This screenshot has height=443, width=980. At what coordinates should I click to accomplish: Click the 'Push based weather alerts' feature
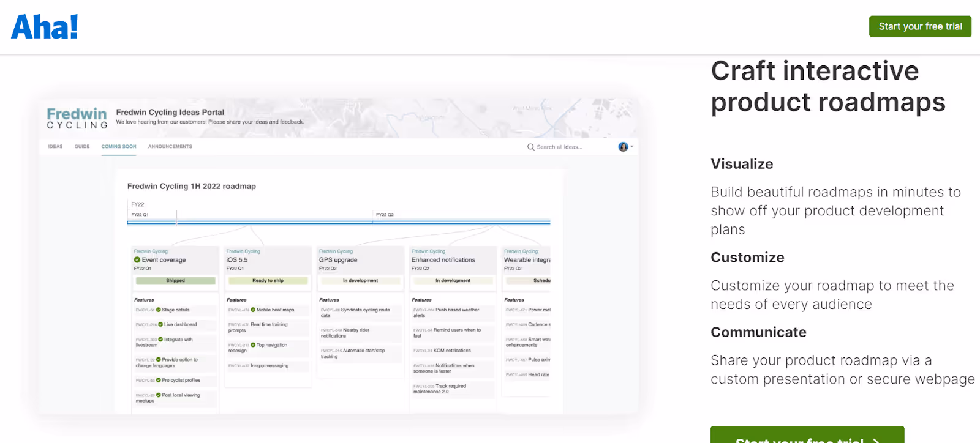click(x=453, y=313)
